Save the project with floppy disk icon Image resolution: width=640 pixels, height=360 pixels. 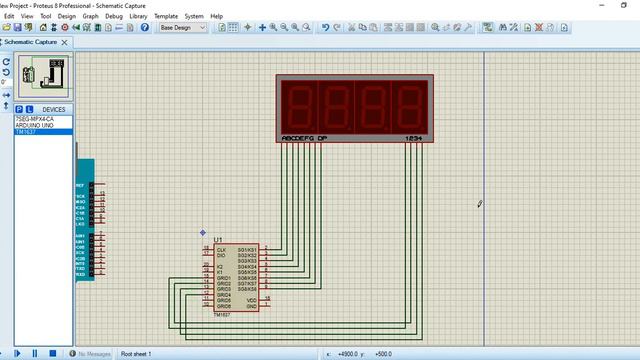pos(17,27)
